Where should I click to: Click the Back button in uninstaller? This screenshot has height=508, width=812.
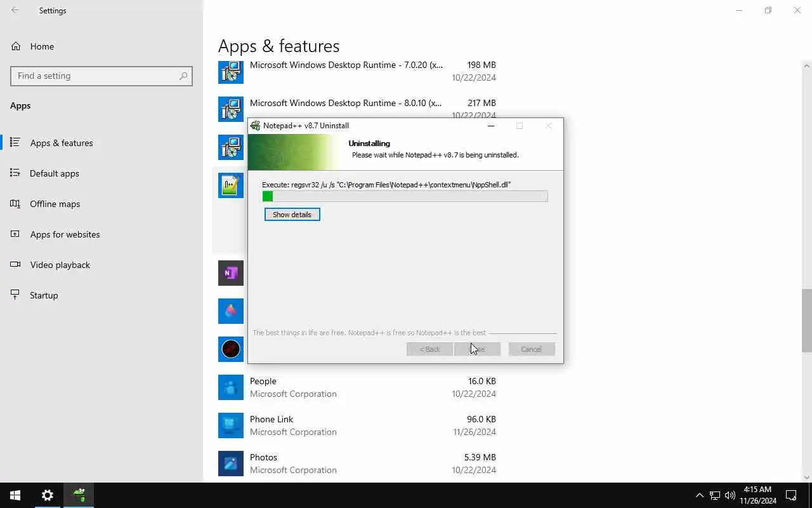(x=429, y=349)
